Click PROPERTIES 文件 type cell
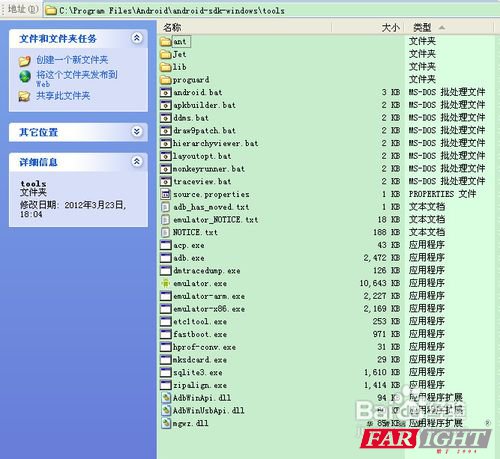500x459 pixels. coord(442,194)
